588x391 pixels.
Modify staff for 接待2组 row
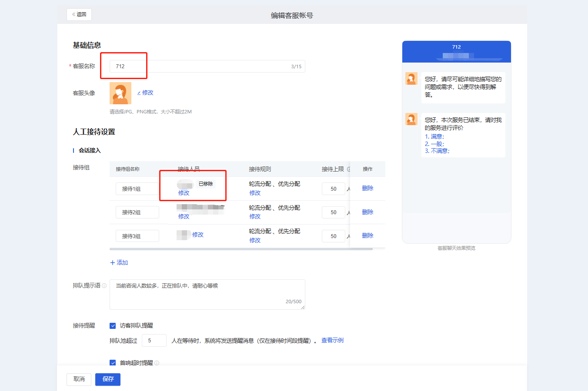(x=184, y=216)
